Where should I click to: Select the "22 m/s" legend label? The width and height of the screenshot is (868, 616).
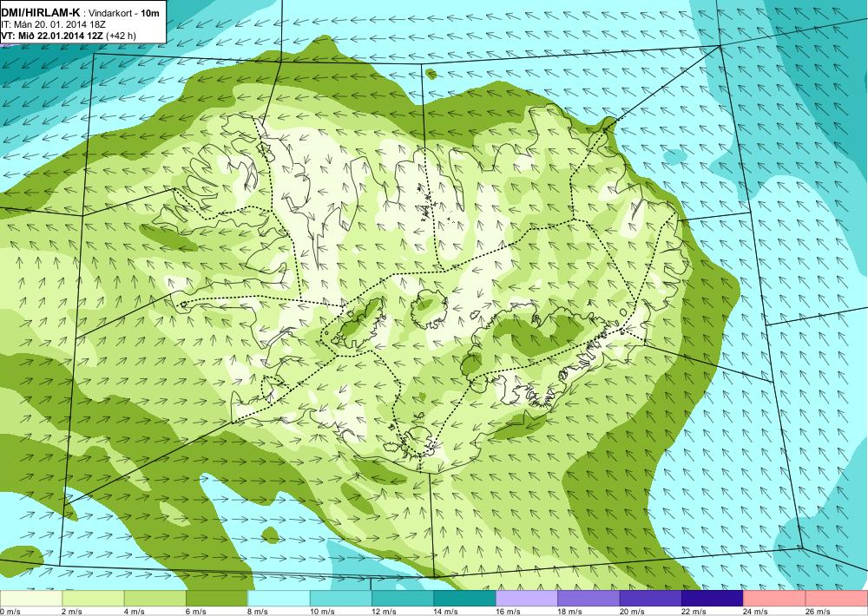(x=694, y=612)
